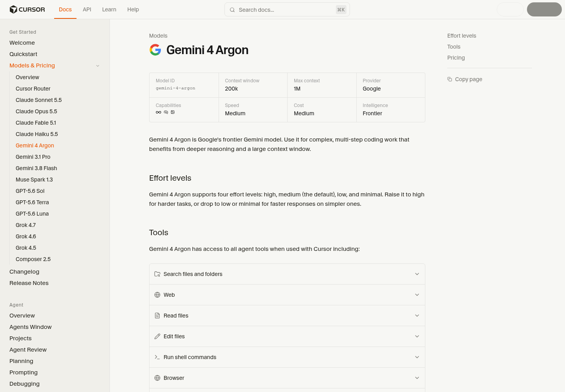Image resolution: width=565 pixels, height=392 pixels.
Task: Click the brain thinking capability icon
Action: pos(166,113)
